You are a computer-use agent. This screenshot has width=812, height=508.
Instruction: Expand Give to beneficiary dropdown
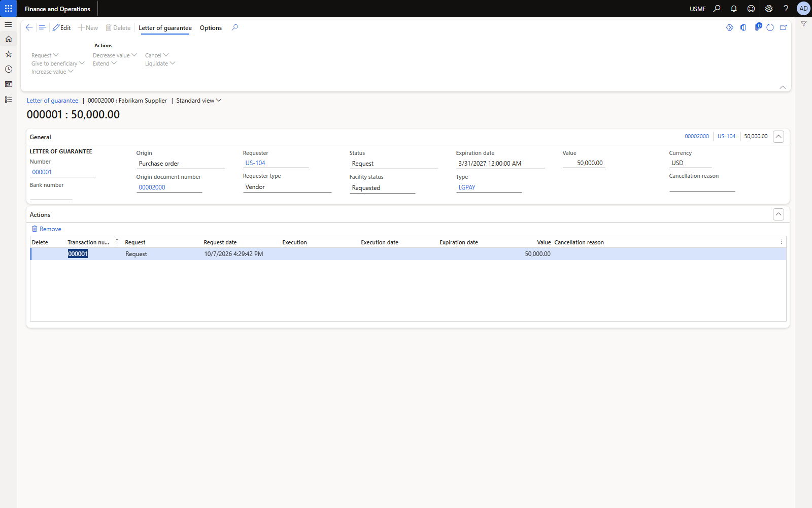tap(58, 63)
